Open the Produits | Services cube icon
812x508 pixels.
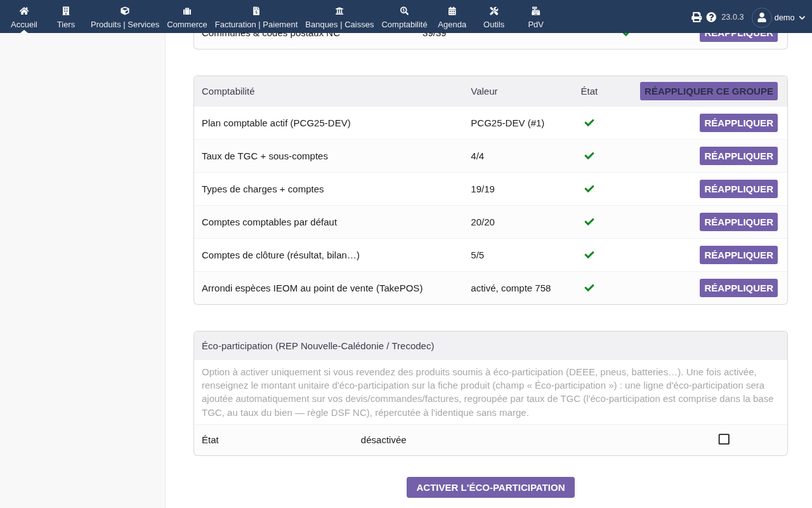point(125,11)
